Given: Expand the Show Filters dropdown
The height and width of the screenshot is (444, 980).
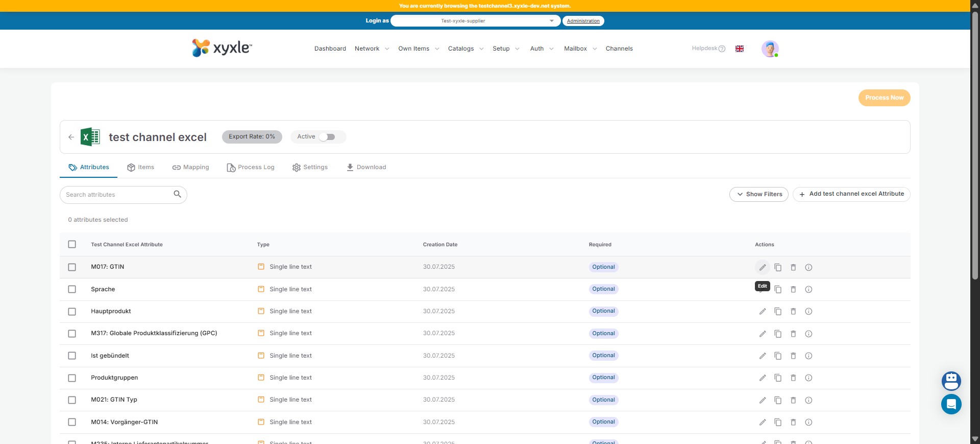Looking at the screenshot, I should click(759, 194).
